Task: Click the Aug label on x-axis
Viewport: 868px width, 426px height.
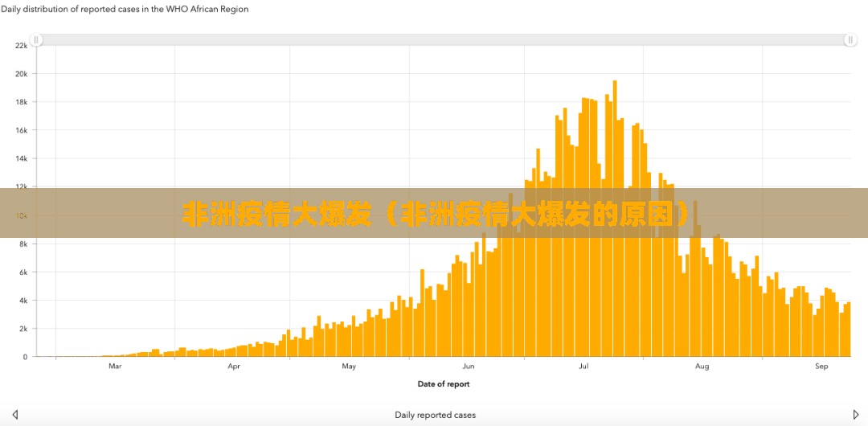Action: 702,367
